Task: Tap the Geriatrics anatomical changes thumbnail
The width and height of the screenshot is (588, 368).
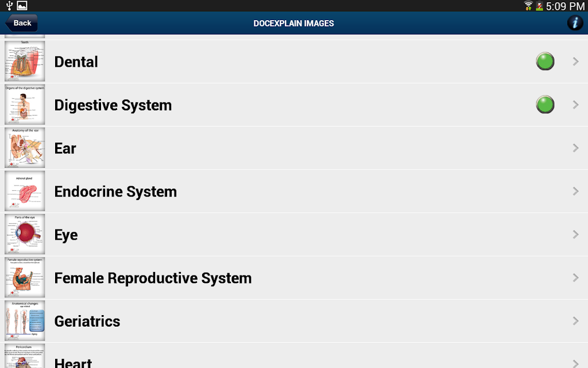Action: click(25, 320)
